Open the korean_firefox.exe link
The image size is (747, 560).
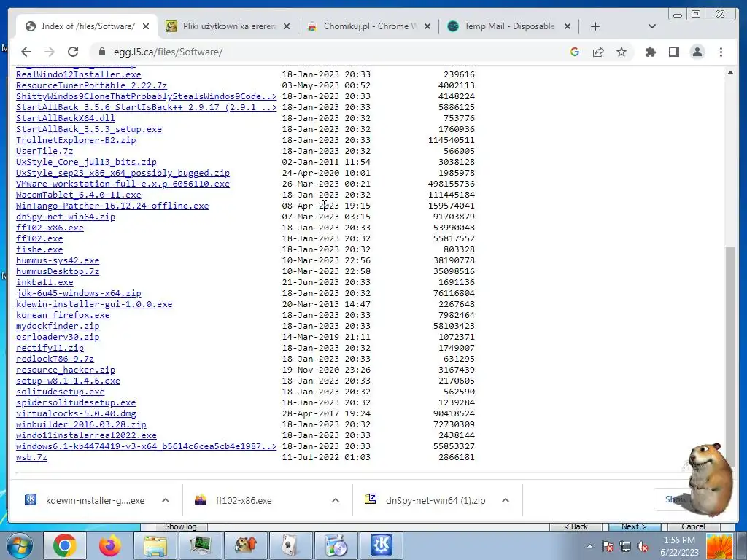coord(63,315)
